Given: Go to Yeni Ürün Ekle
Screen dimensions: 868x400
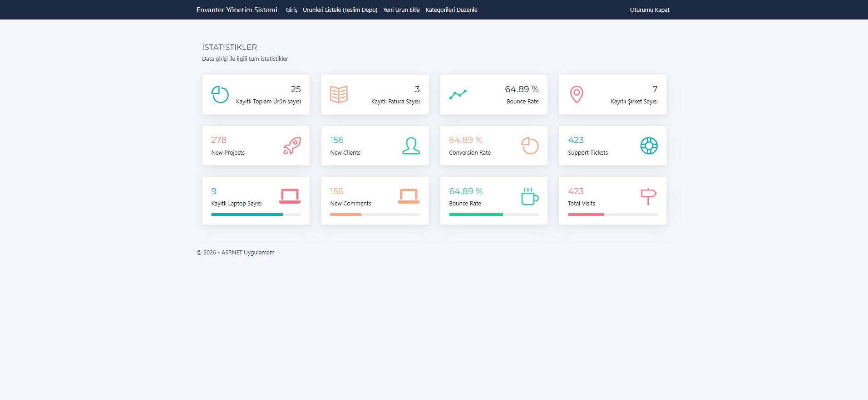Looking at the screenshot, I should click(x=401, y=10).
